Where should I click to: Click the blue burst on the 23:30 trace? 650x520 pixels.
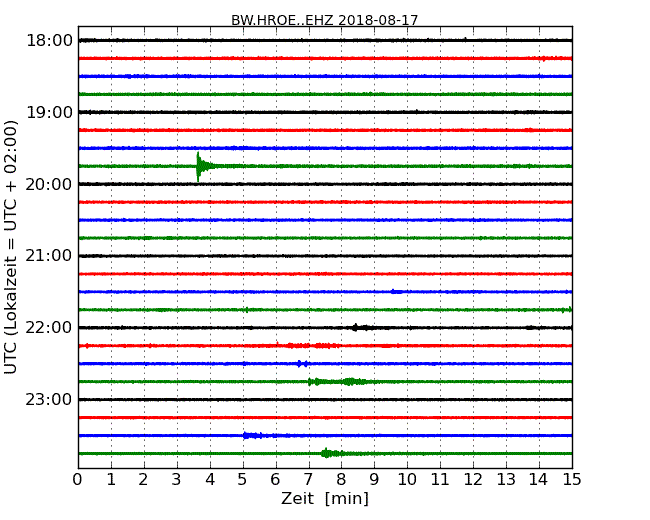[254, 435]
